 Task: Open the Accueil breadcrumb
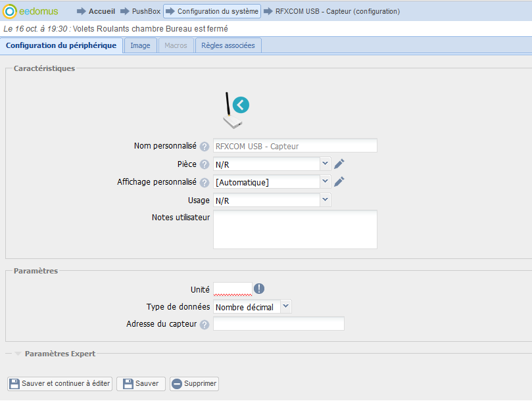96,11
